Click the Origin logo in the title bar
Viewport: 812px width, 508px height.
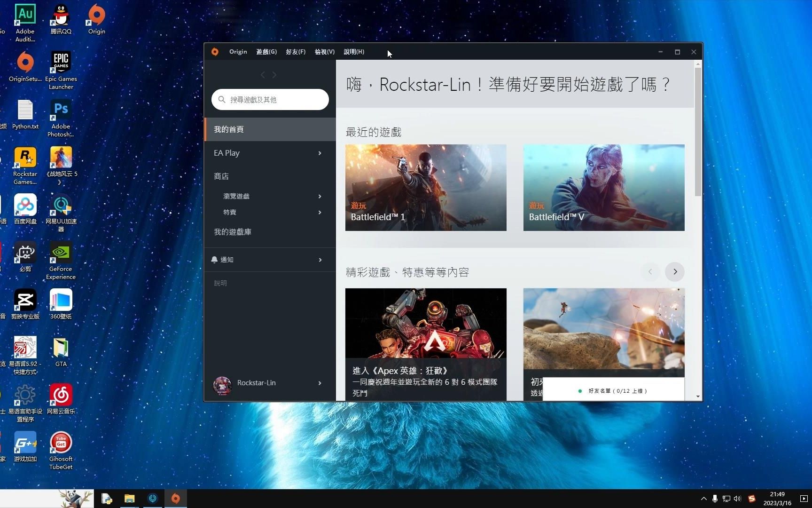215,52
